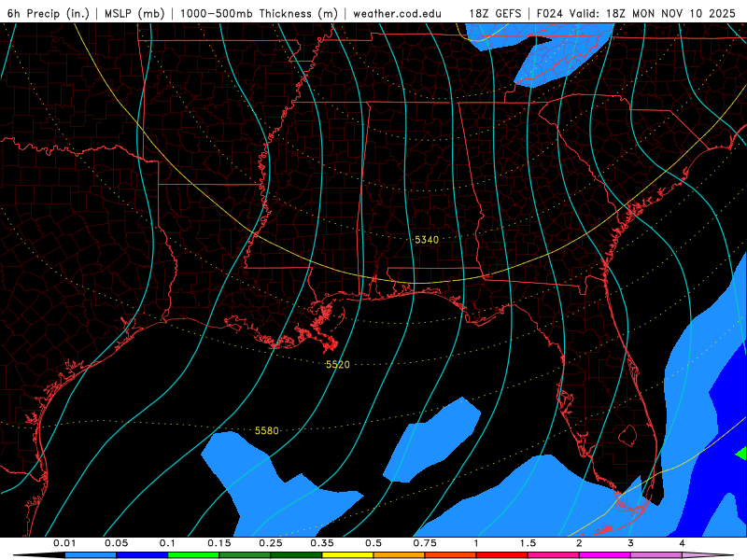Click the '6h Precip (in.)' title text
The image size is (747, 560).
[x=49, y=13]
